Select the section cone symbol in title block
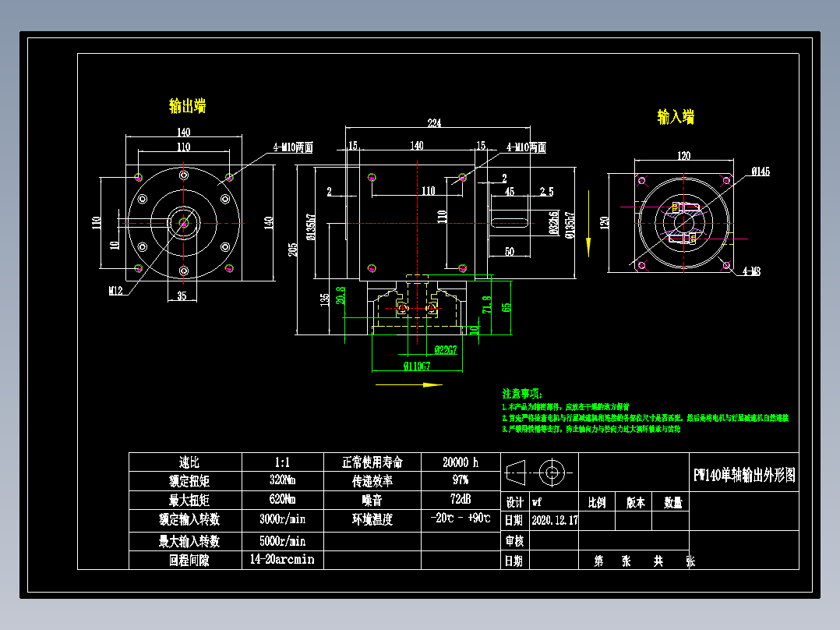Image resolution: width=840 pixels, height=630 pixels. pyautogui.click(x=515, y=473)
